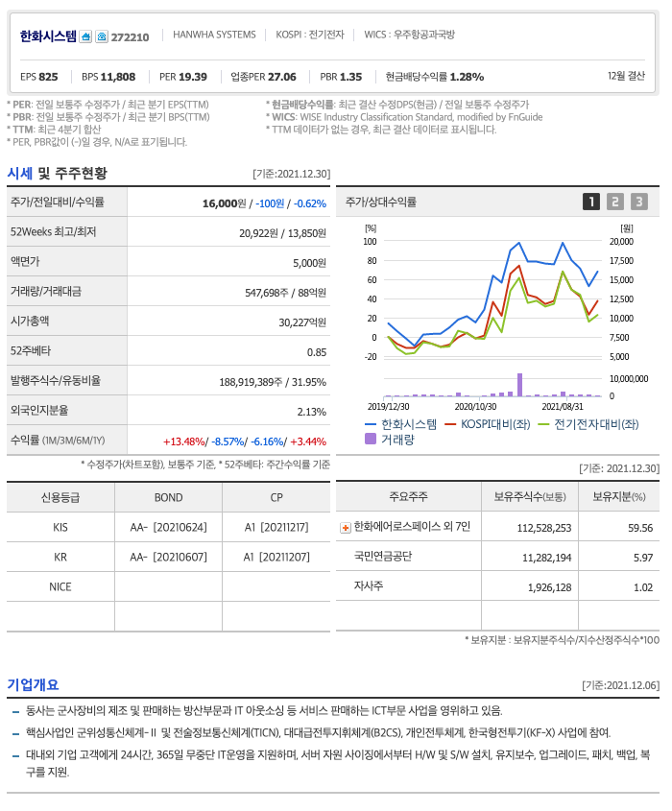Click the 주가/상대수익률 chart title
The width and height of the screenshot is (672, 811).
tap(381, 203)
